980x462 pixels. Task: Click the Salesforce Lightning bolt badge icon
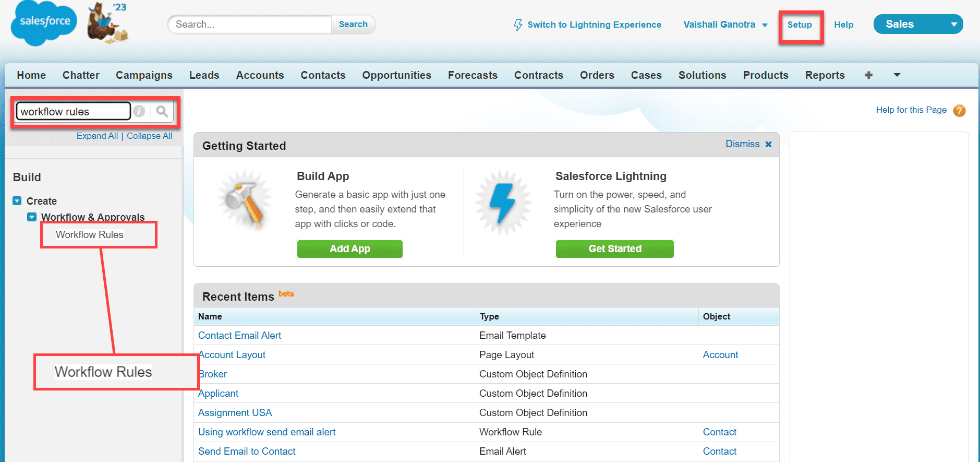(x=502, y=202)
